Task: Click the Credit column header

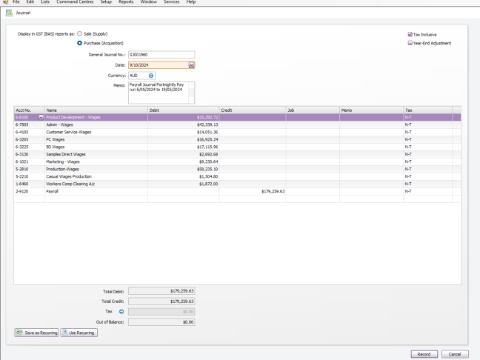Action: tap(253, 110)
